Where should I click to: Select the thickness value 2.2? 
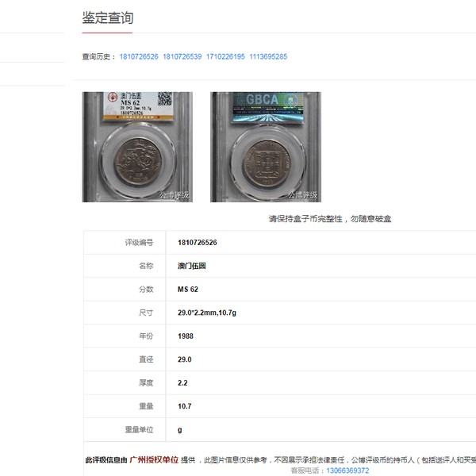pos(182,383)
